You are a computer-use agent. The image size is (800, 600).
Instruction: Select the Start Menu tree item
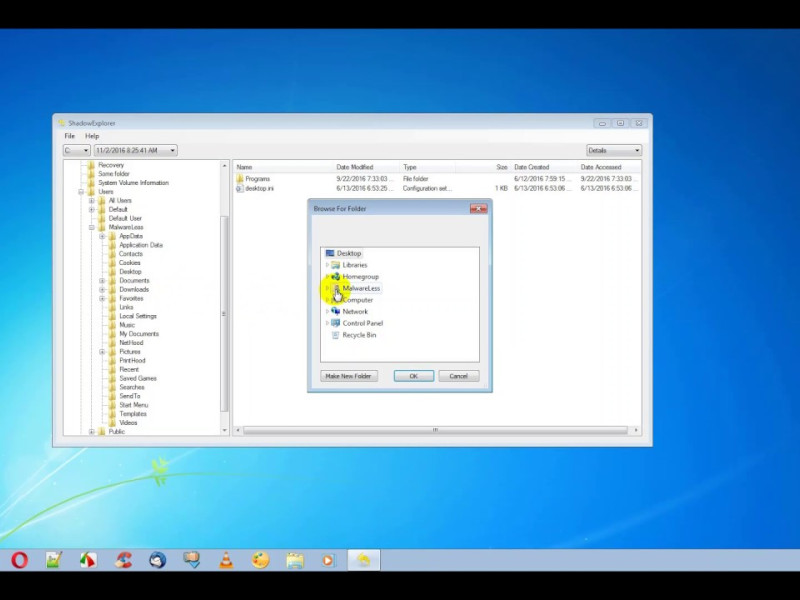pos(134,405)
